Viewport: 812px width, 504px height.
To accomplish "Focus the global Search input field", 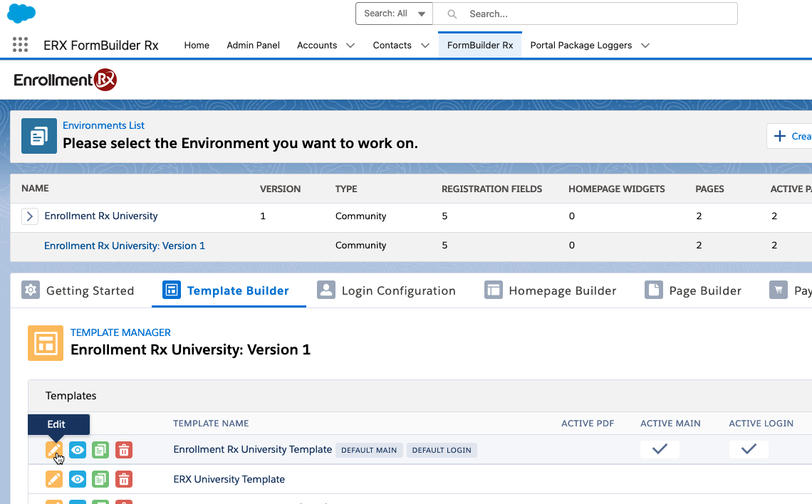I will pos(585,14).
